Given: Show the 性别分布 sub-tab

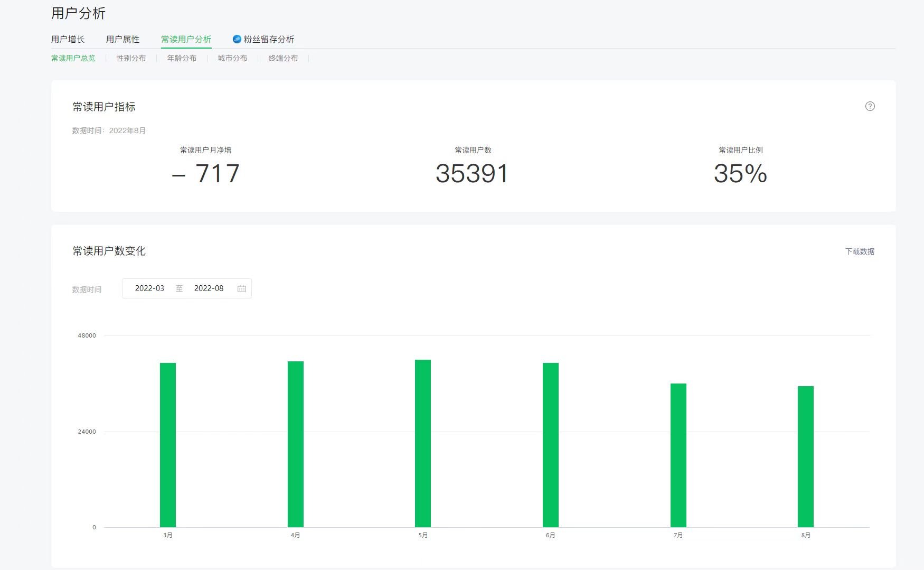Looking at the screenshot, I should pos(131,58).
